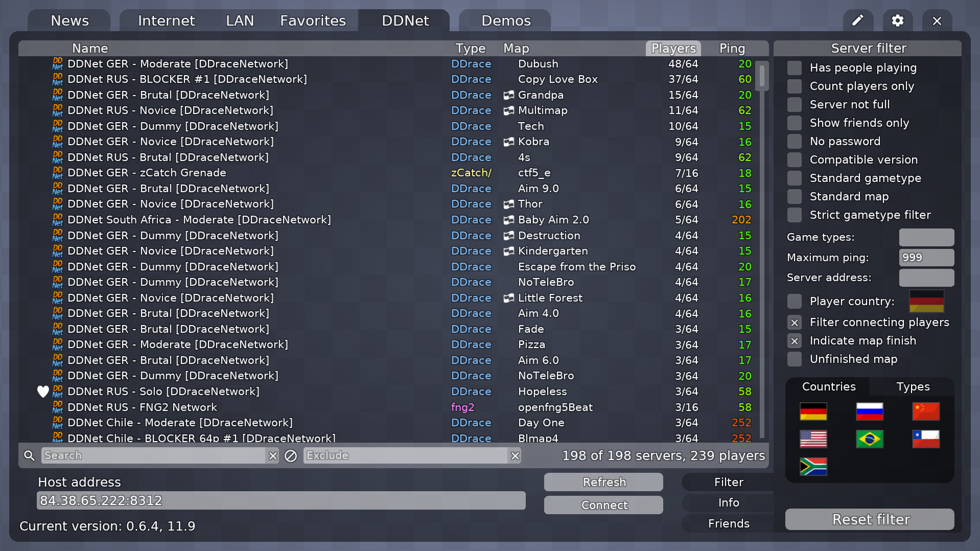Click finished-map flag icon beside Little Forest
Image resolution: width=980 pixels, height=551 pixels.
(508, 298)
